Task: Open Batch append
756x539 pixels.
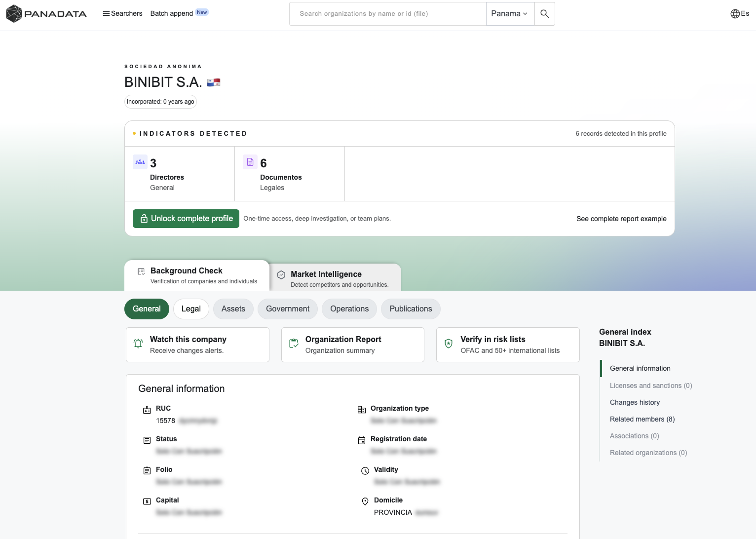Action: (x=171, y=13)
